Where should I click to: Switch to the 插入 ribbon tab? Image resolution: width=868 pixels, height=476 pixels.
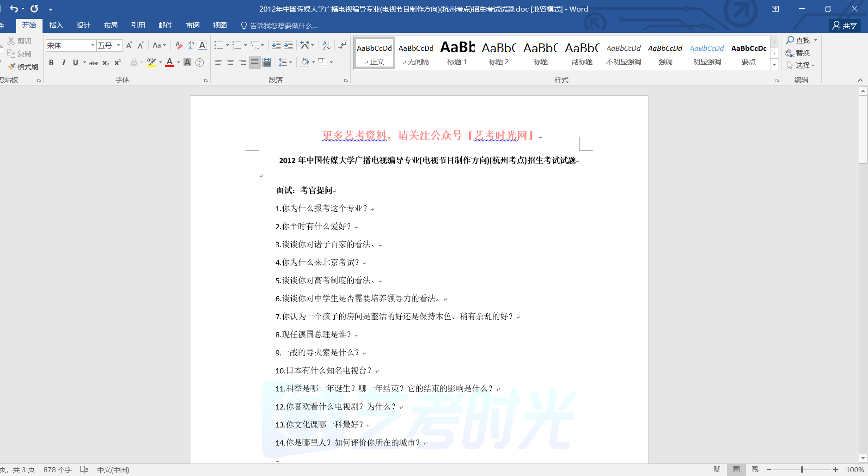click(56, 25)
